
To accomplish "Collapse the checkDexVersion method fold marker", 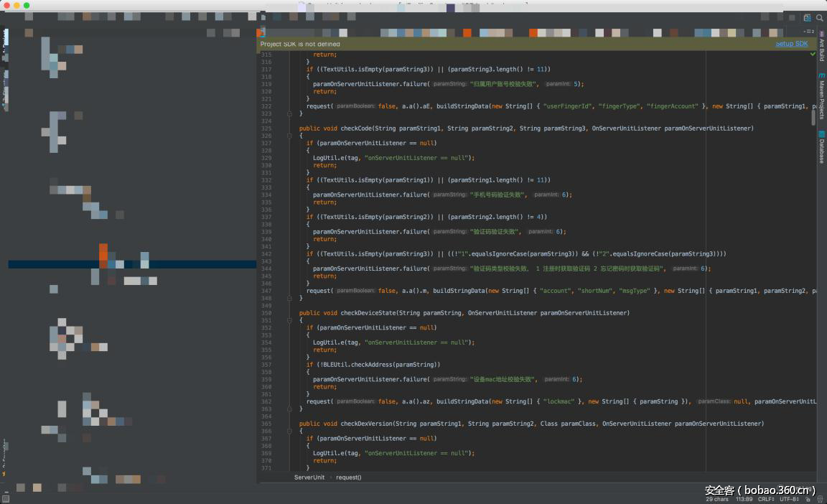I will point(289,431).
